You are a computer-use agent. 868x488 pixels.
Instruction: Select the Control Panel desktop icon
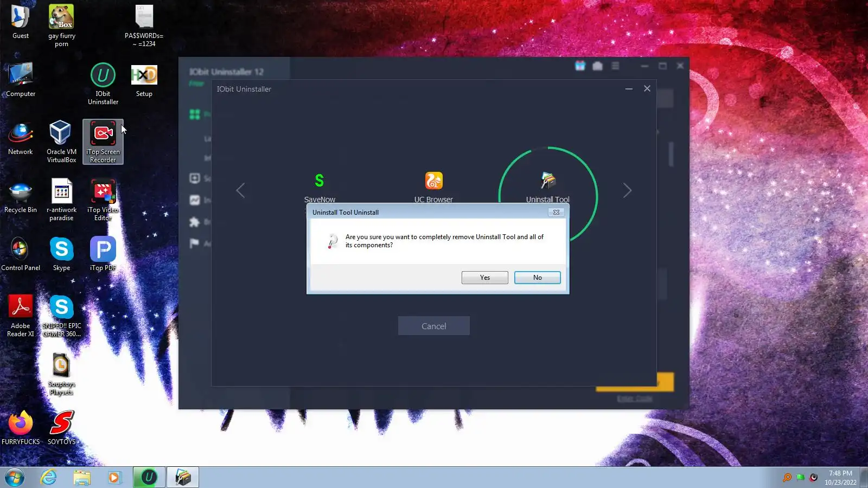[21, 254]
